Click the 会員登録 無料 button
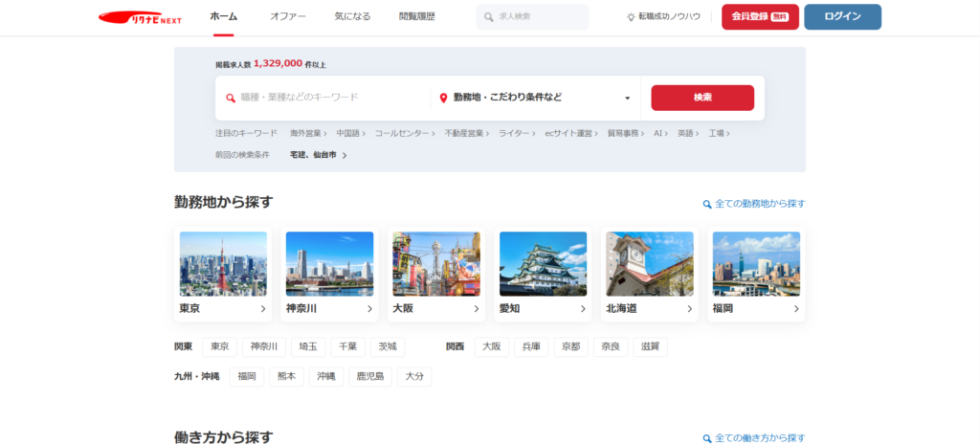Image resolution: width=980 pixels, height=444 pixels. click(x=760, y=17)
